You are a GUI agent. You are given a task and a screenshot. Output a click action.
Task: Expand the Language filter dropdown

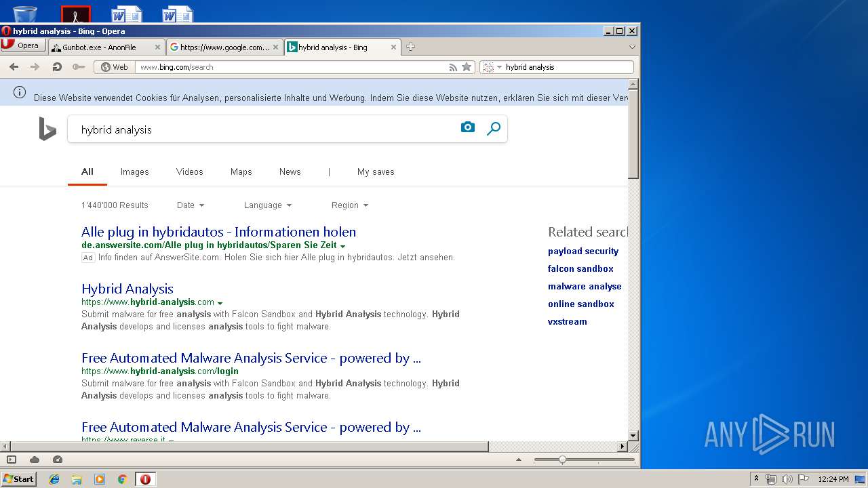tap(268, 205)
